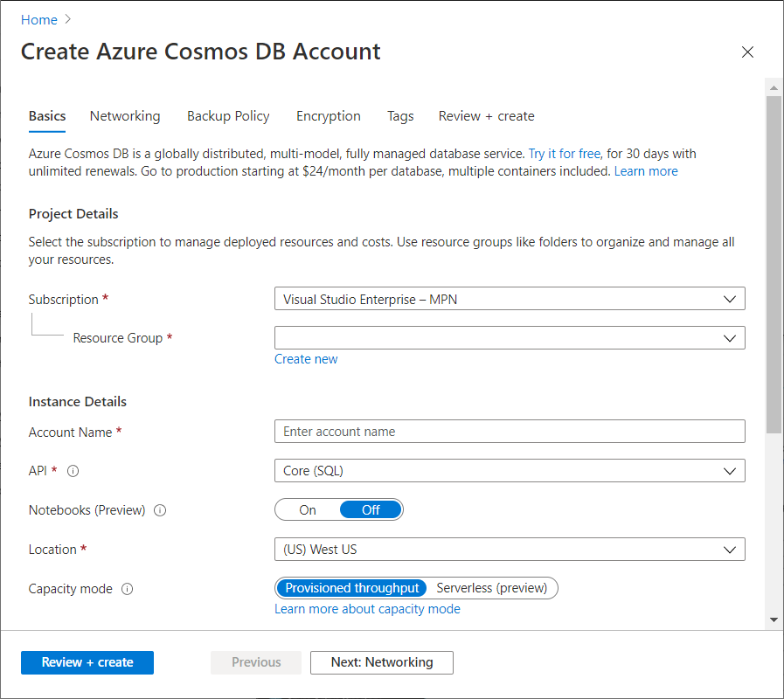Click the Notebooks (Preview) info icon
784x699 pixels.
coord(160,510)
